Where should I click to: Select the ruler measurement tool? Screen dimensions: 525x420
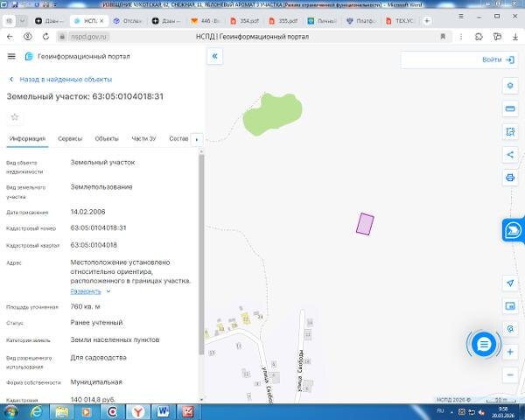[x=510, y=108]
